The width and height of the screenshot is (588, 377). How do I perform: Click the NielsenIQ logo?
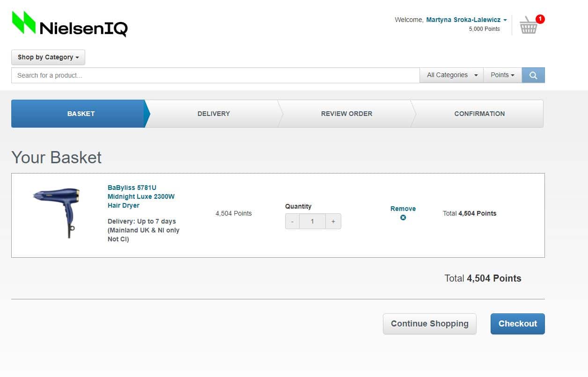(70, 24)
